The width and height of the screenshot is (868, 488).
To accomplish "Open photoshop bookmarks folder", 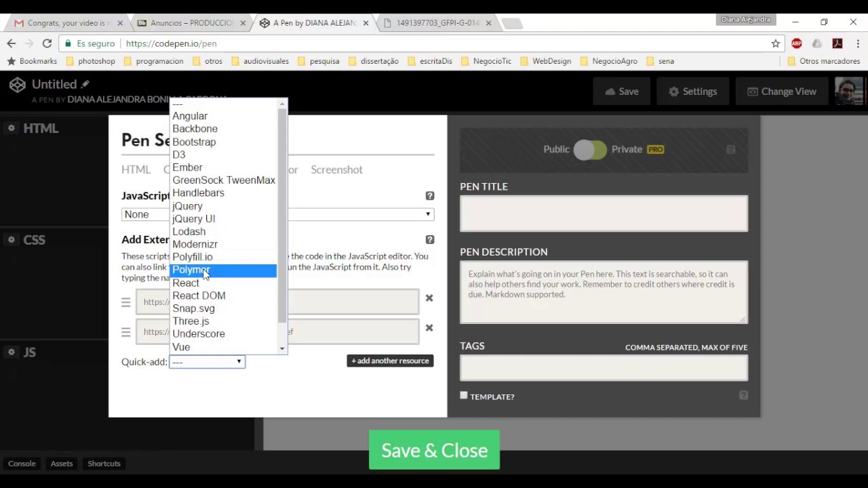I will (90, 61).
